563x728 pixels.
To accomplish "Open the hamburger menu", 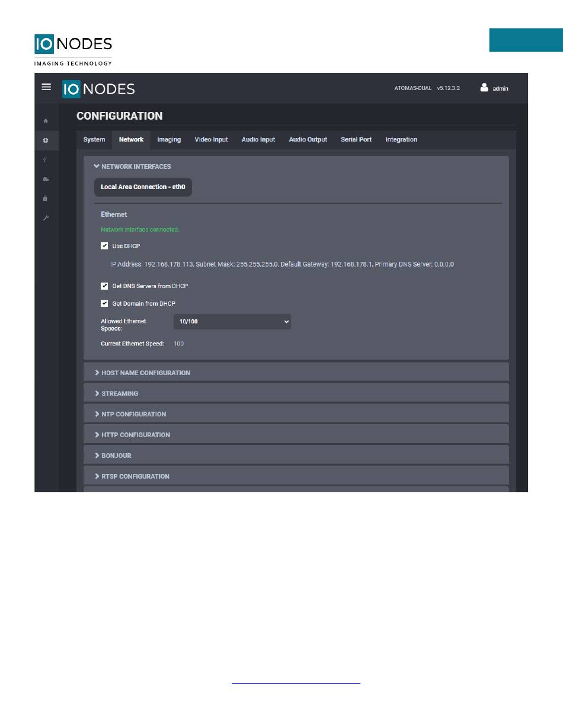I will click(x=46, y=86).
